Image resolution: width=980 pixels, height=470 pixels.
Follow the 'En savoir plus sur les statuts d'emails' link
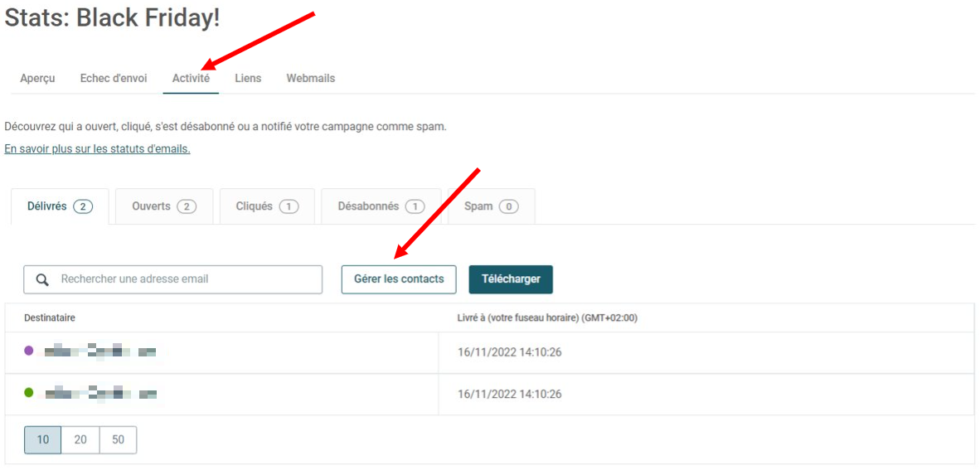[98, 148]
